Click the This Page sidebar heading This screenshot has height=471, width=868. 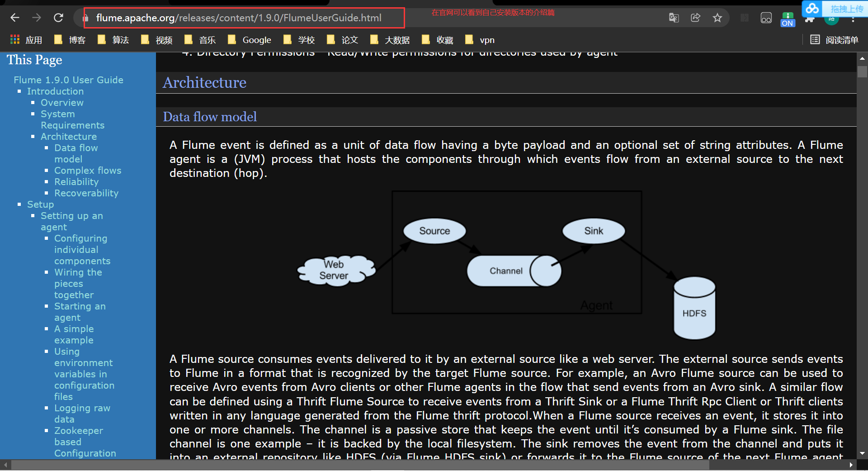[x=34, y=60]
